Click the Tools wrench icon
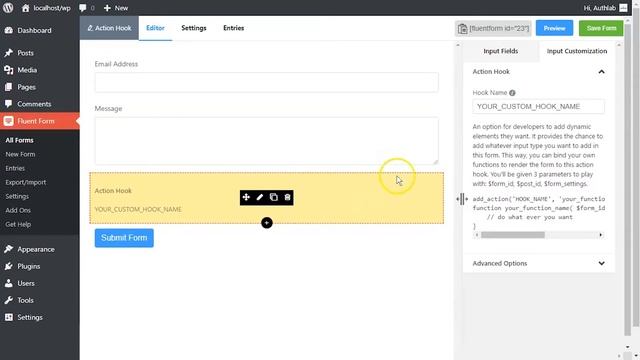Image resolution: width=640 pixels, height=360 pixels. pyautogui.click(x=9, y=300)
